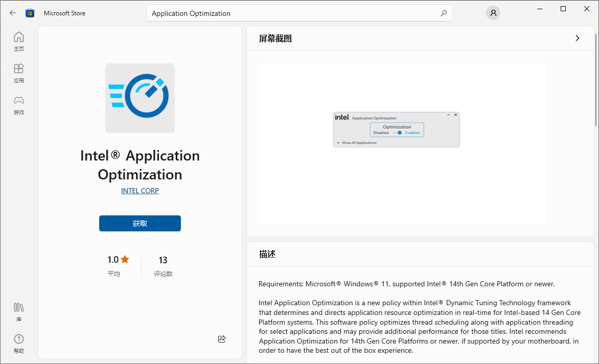Click the 获取 (Get) button

click(x=140, y=223)
